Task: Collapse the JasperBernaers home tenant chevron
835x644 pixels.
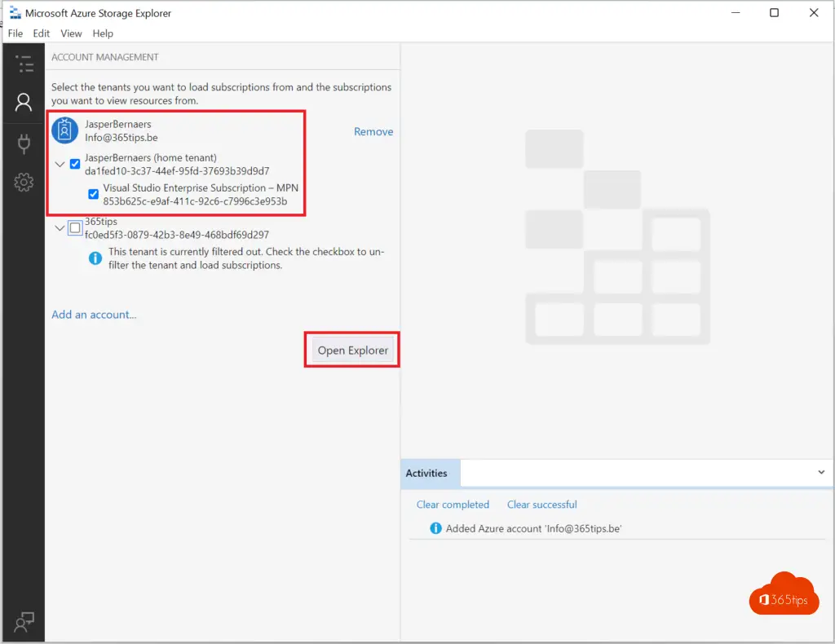Action: tap(59, 163)
